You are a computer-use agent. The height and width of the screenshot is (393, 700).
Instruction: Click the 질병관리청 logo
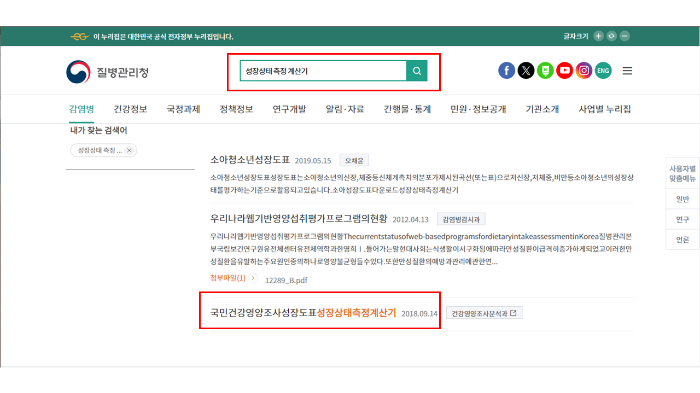[107, 72]
